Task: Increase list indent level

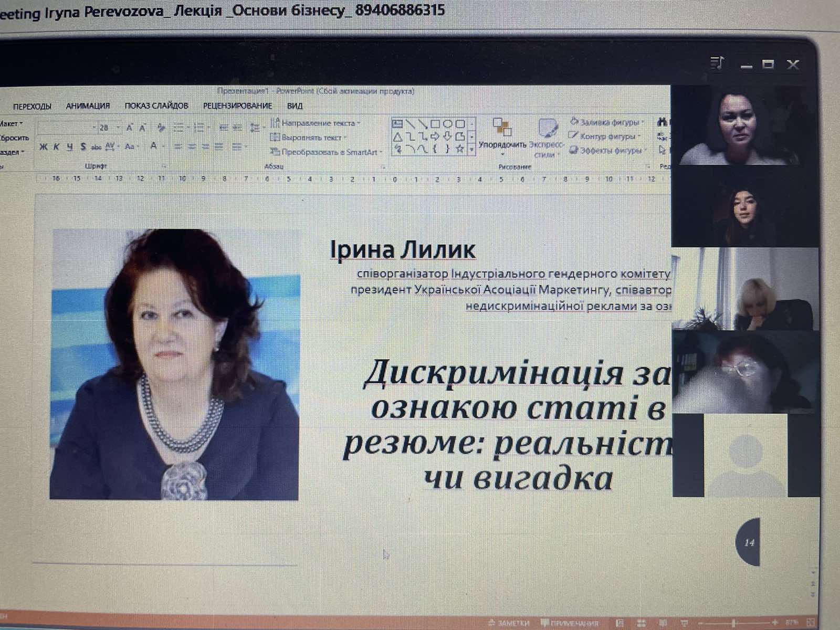Action: point(237,128)
